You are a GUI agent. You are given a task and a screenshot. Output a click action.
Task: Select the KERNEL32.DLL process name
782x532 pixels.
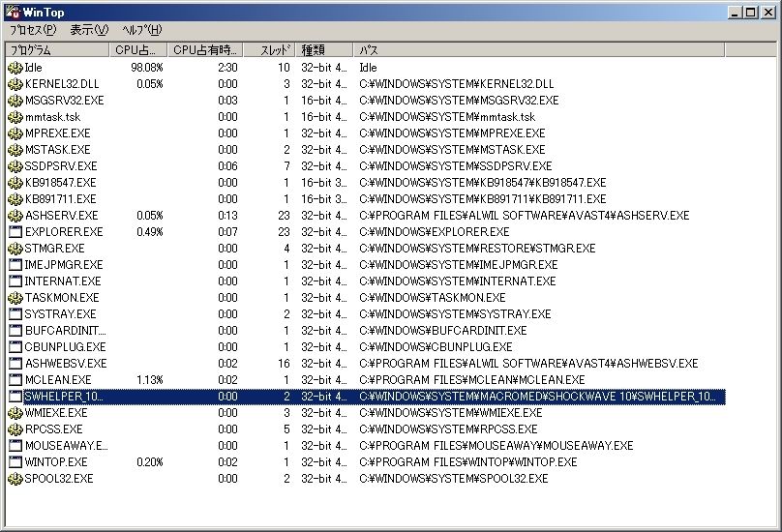coord(62,84)
